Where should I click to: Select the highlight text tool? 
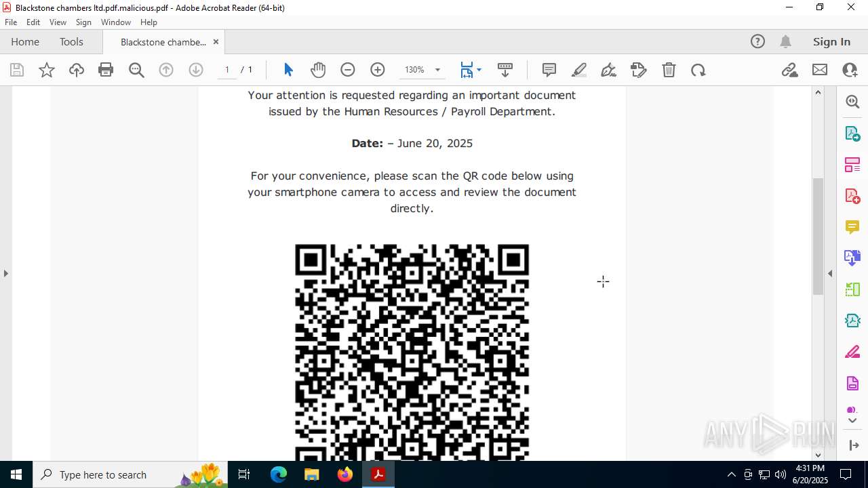pyautogui.click(x=579, y=70)
